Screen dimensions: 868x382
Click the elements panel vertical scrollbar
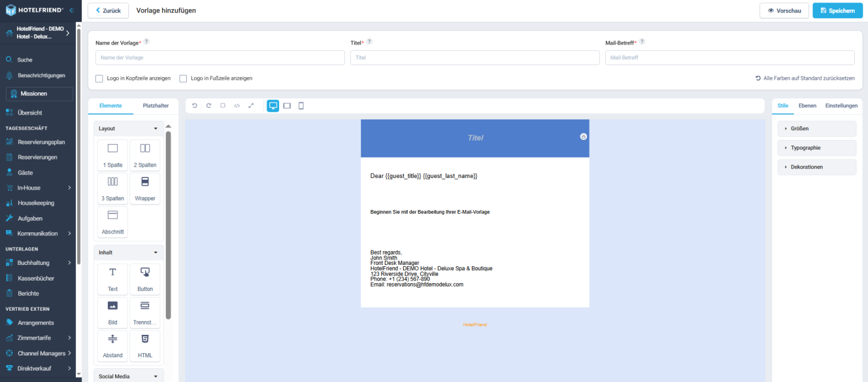[168, 224]
